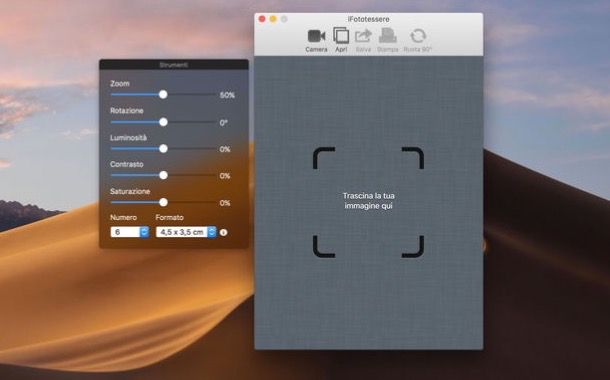This screenshot has height=380, width=610.
Task: Click the Saturazione slider handle
Action: coord(163,202)
